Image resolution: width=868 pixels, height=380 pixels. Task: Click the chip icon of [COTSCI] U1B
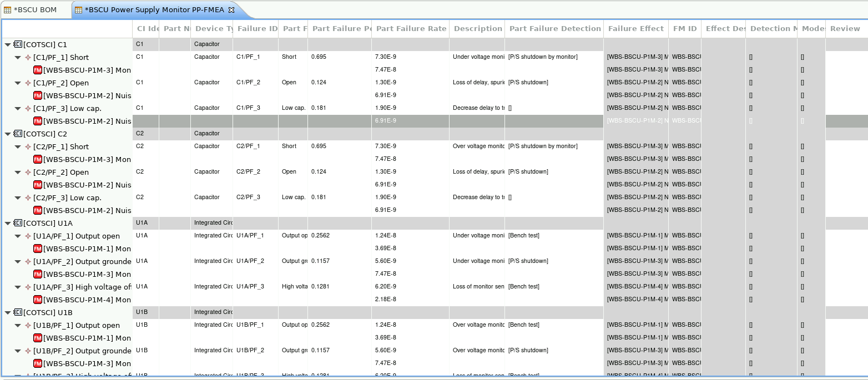(18, 312)
